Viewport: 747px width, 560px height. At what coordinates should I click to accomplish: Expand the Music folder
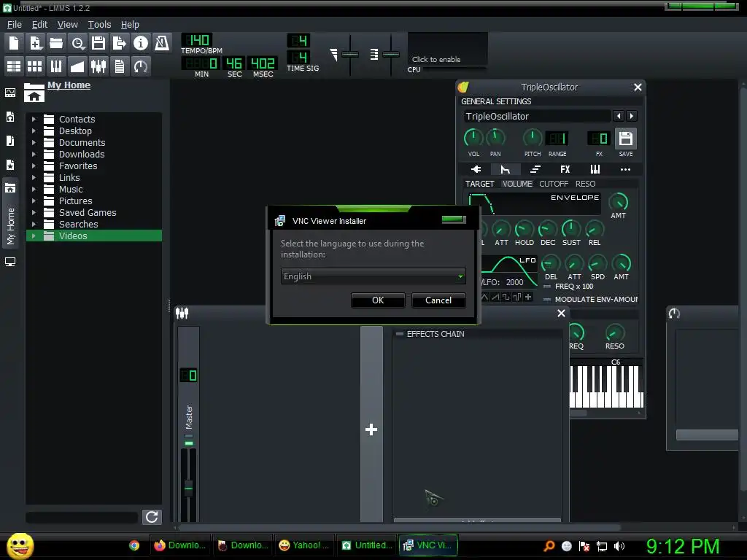point(34,189)
